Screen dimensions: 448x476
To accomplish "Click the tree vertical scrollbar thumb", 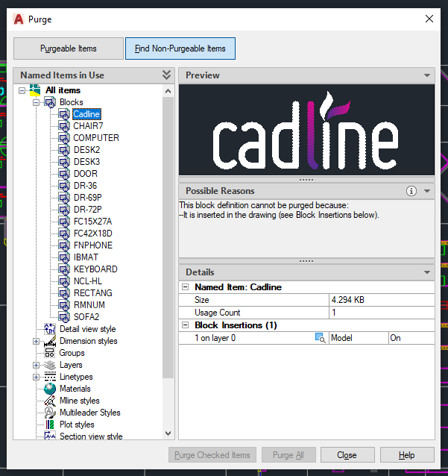I will [168, 237].
